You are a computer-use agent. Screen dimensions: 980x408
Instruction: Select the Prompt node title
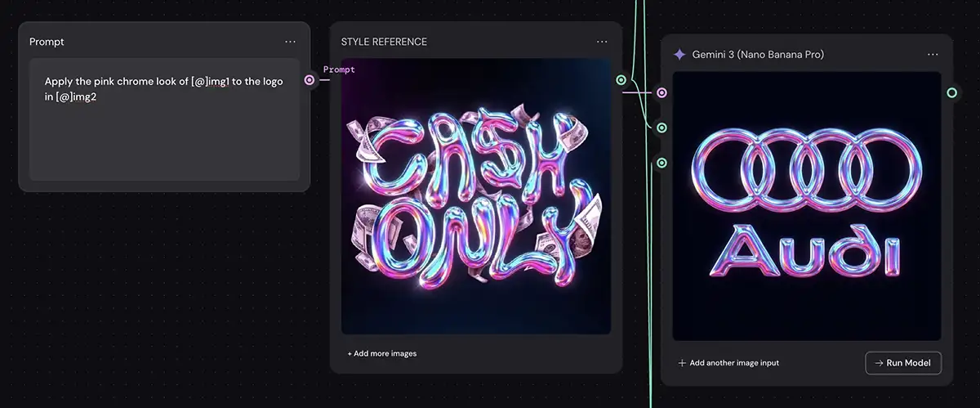coord(47,42)
